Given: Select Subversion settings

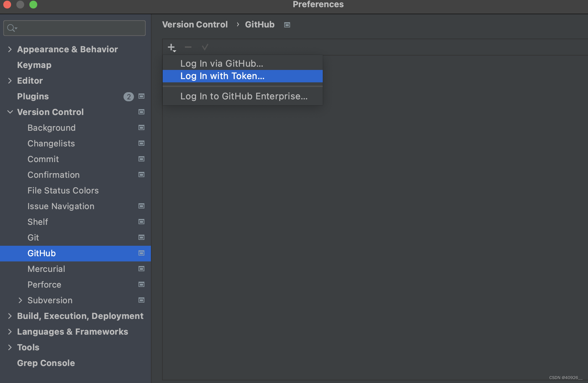Looking at the screenshot, I should (x=50, y=300).
